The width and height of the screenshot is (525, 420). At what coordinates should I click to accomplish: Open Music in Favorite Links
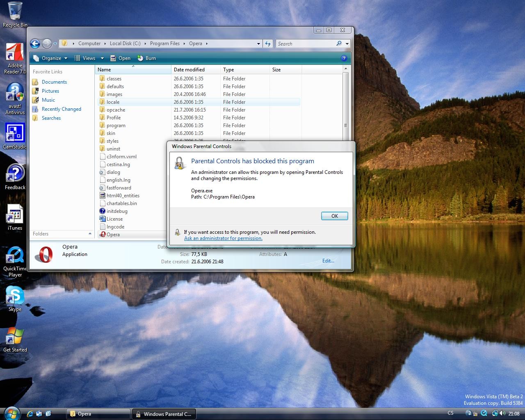(x=48, y=100)
